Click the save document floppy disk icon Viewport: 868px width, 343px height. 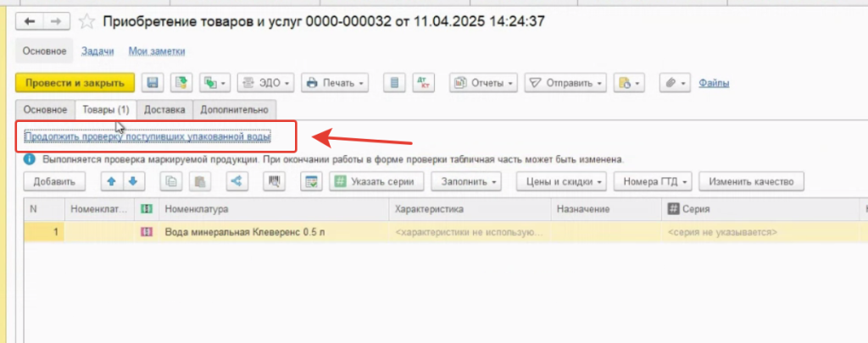click(x=153, y=83)
